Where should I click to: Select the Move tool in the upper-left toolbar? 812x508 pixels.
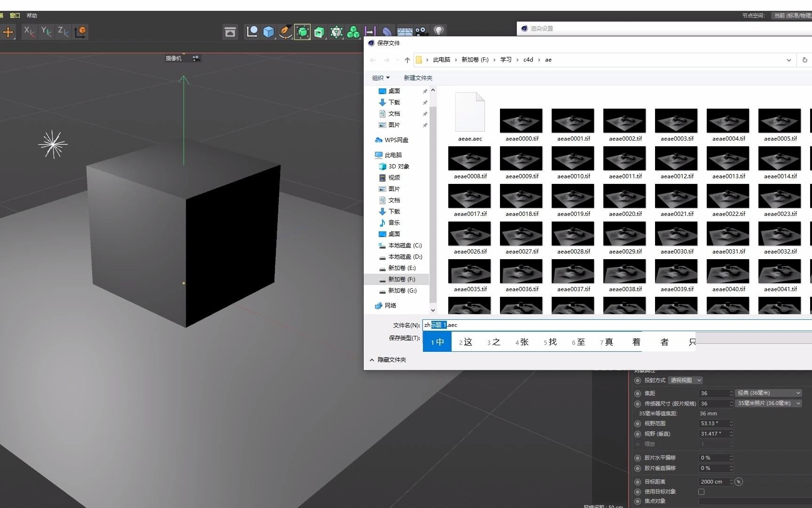tap(8, 32)
